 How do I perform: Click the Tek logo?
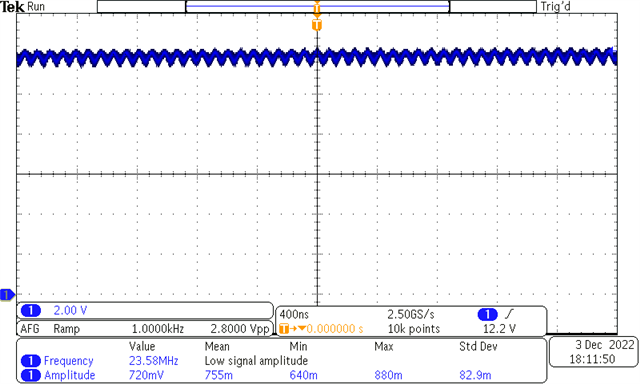point(12,7)
